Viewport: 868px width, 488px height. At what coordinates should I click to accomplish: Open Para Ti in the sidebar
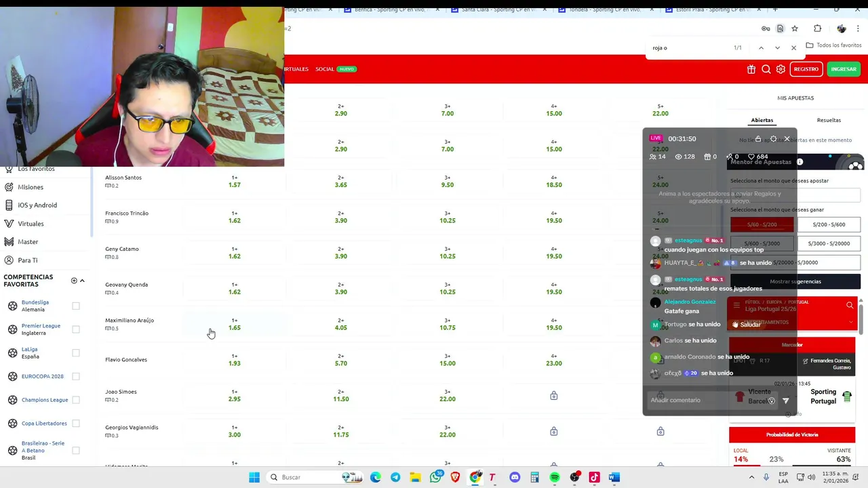pyautogui.click(x=28, y=260)
